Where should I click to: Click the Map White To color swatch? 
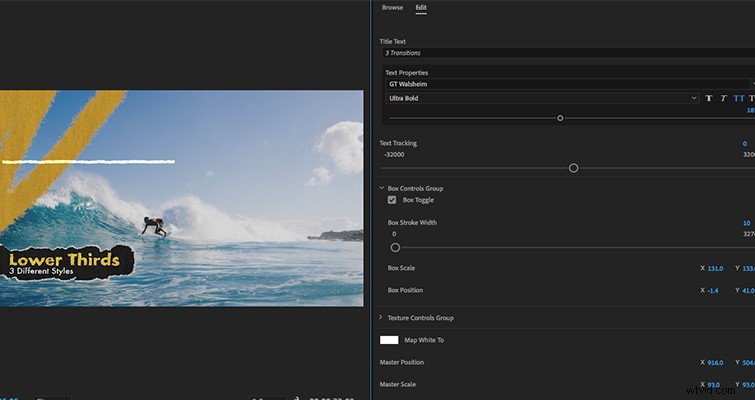[389, 340]
